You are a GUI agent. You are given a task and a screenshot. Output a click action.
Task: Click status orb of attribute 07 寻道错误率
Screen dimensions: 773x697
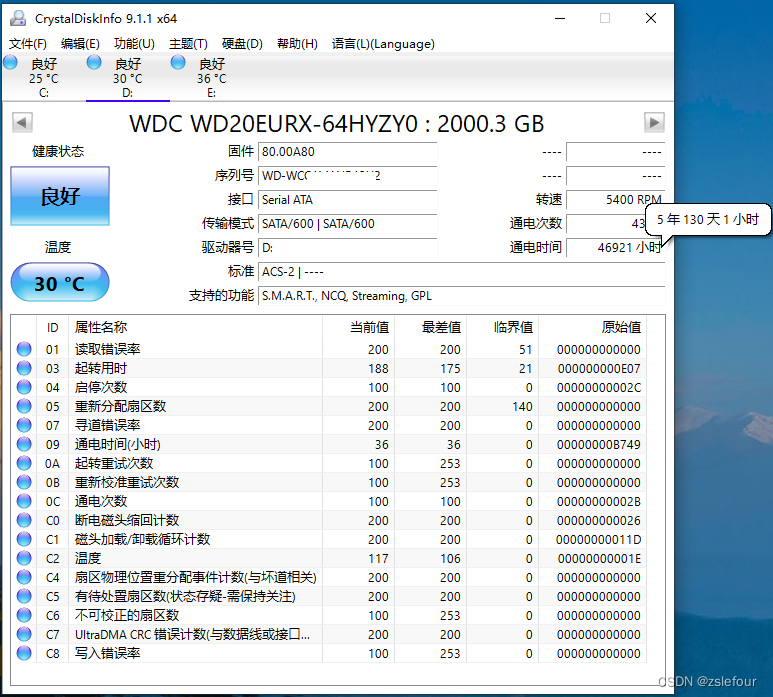click(24, 425)
